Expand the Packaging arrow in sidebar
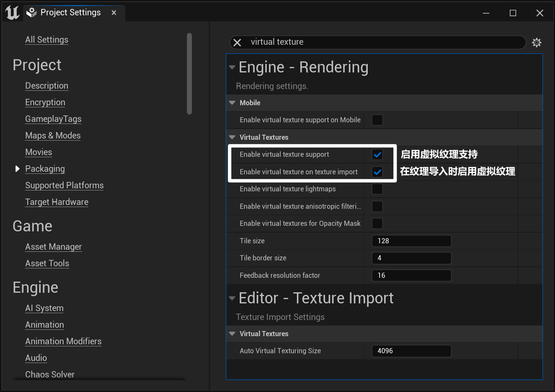The height and width of the screenshot is (392, 555). pos(17,169)
